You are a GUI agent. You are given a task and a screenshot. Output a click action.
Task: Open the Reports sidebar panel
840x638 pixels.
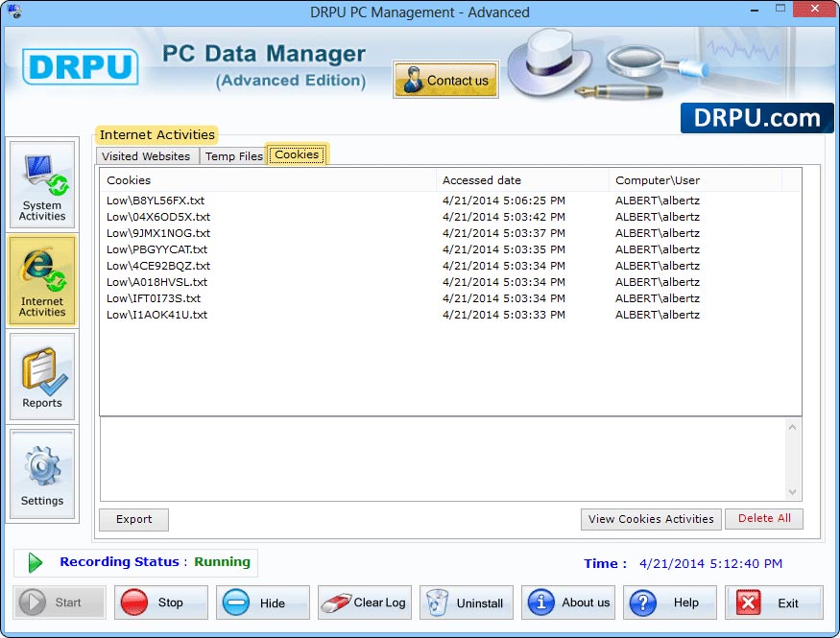click(42, 377)
